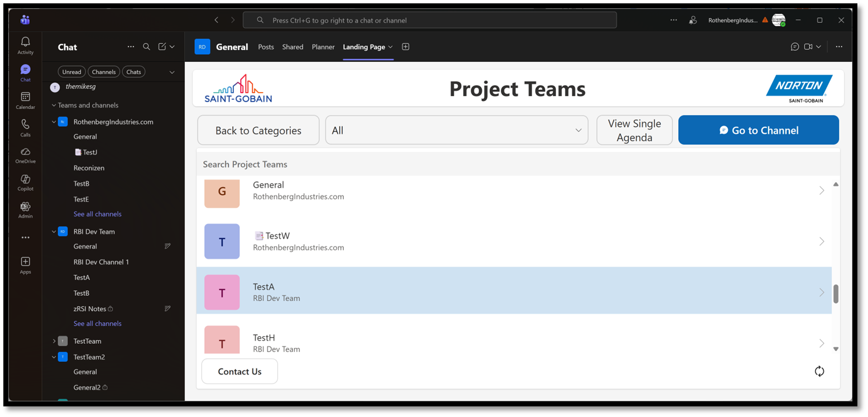The width and height of the screenshot is (868, 417).
Task: Switch to the Posts tab
Action: tap(266, 47)
